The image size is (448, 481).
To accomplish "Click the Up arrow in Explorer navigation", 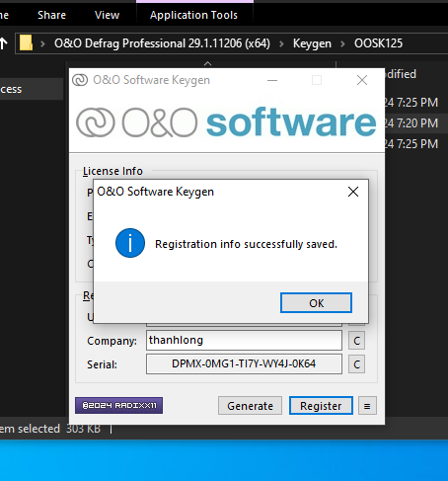I will click(x=3, y=43).
